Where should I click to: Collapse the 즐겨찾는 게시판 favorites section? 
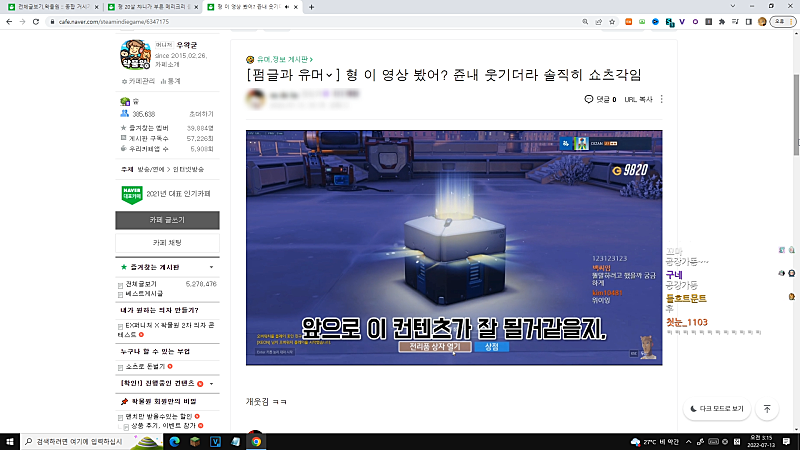click(211, 267)
